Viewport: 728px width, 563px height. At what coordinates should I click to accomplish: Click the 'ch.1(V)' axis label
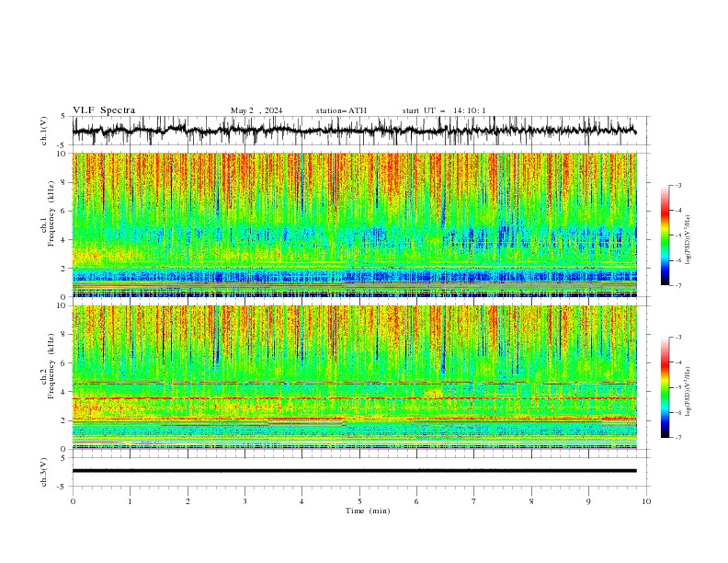tap(44, 131)
